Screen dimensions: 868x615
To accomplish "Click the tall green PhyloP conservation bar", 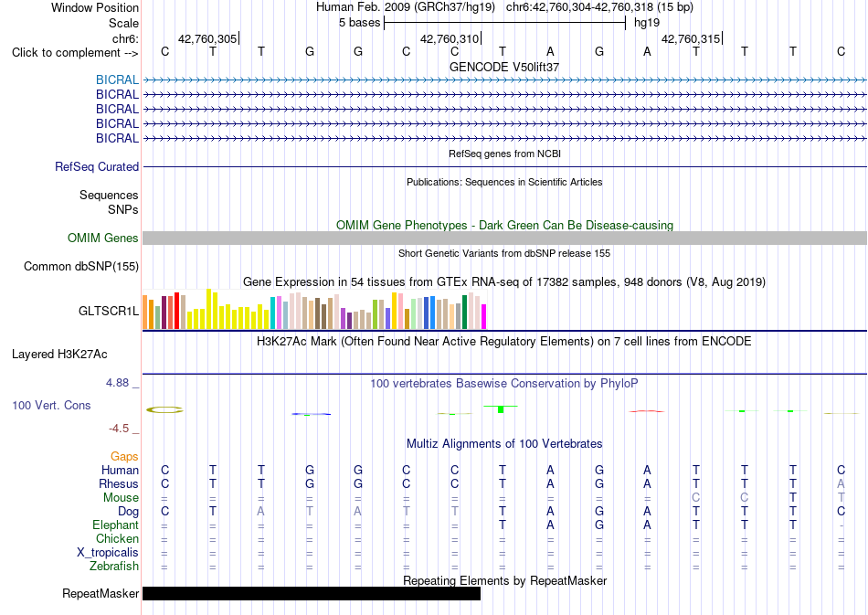I will click(x=501, y=409).
